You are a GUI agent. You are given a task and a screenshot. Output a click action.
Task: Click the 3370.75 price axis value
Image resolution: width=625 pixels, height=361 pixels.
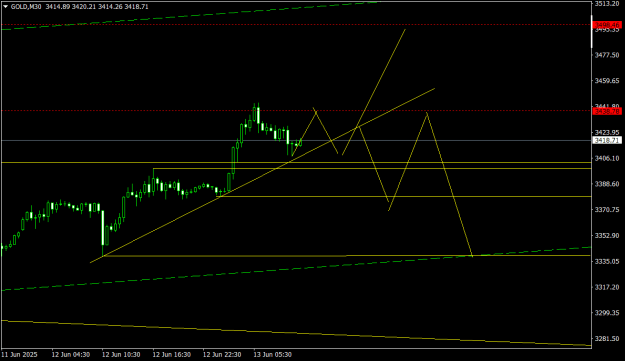coord(607,210)
